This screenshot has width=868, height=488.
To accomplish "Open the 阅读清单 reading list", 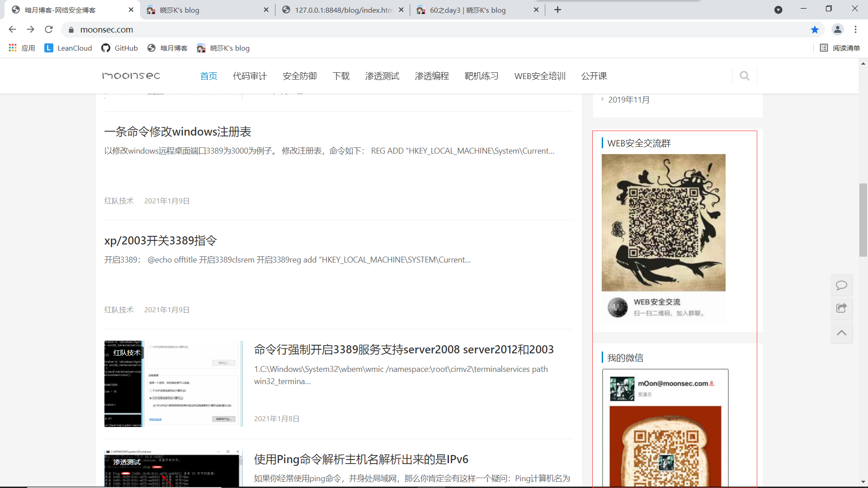I will tap(840, 48).
